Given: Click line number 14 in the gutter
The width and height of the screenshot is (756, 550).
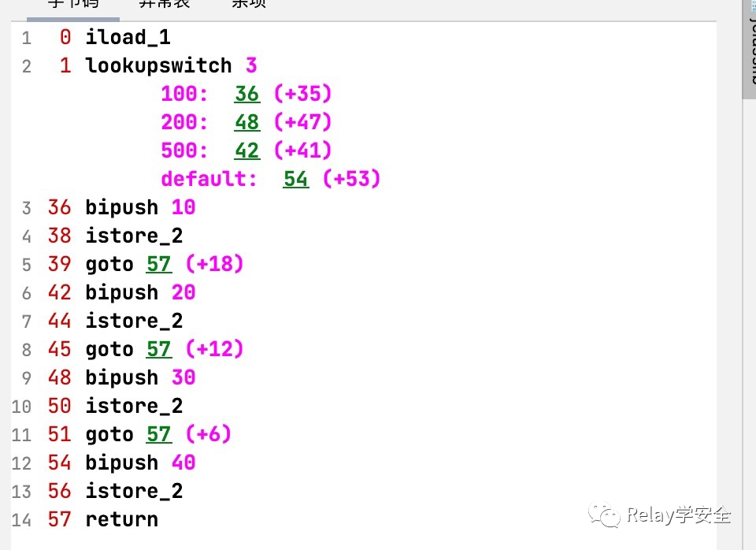Looking at the screenshot, I should click(22, 520).
